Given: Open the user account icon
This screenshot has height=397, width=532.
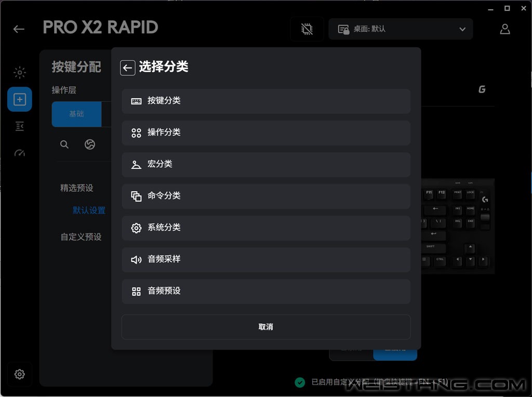Looking at the screenshot, I should click(x=505, y=29).
